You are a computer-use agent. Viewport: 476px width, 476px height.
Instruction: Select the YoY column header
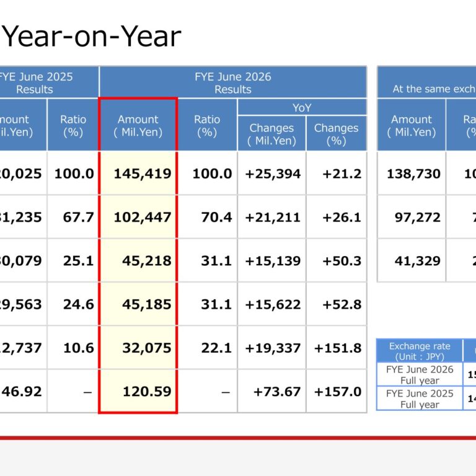click(x=302, y=107)
